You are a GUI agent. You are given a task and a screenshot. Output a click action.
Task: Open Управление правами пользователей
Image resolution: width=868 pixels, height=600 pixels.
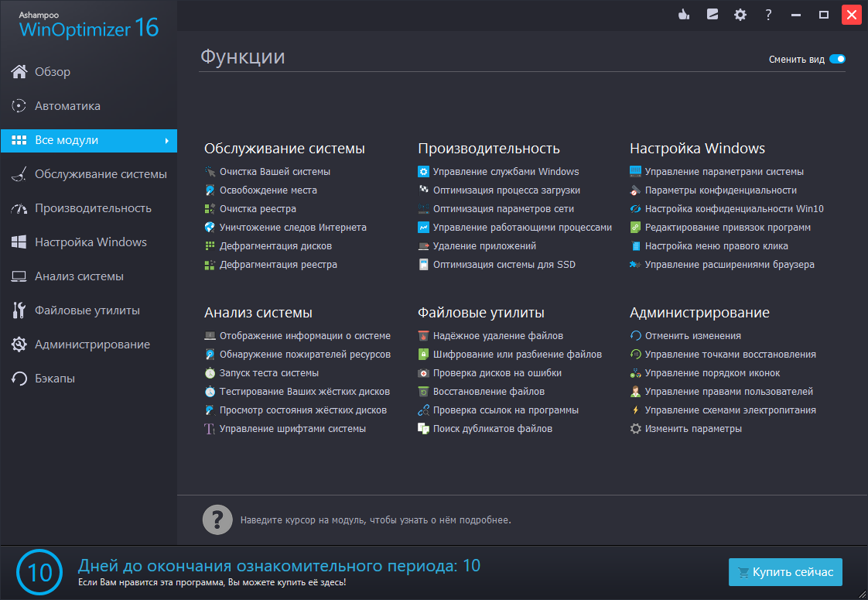pyautogui.click(x=729, y=392)
